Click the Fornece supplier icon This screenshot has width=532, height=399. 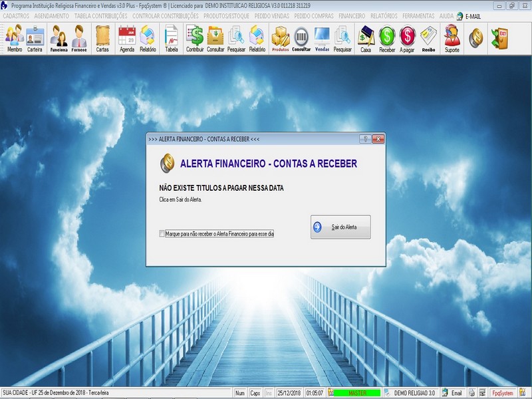(79, 39)
